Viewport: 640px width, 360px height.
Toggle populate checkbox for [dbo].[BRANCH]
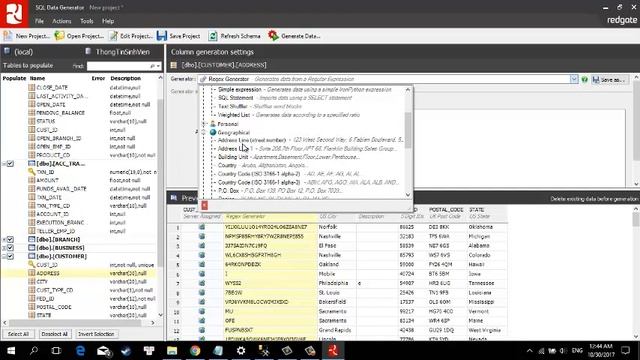pos(10,240)
